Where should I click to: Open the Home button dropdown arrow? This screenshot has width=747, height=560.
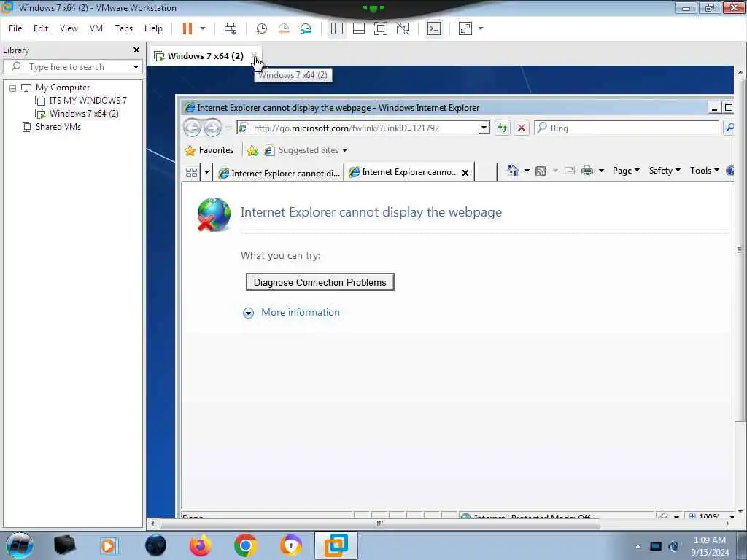[x=527, y=171]
